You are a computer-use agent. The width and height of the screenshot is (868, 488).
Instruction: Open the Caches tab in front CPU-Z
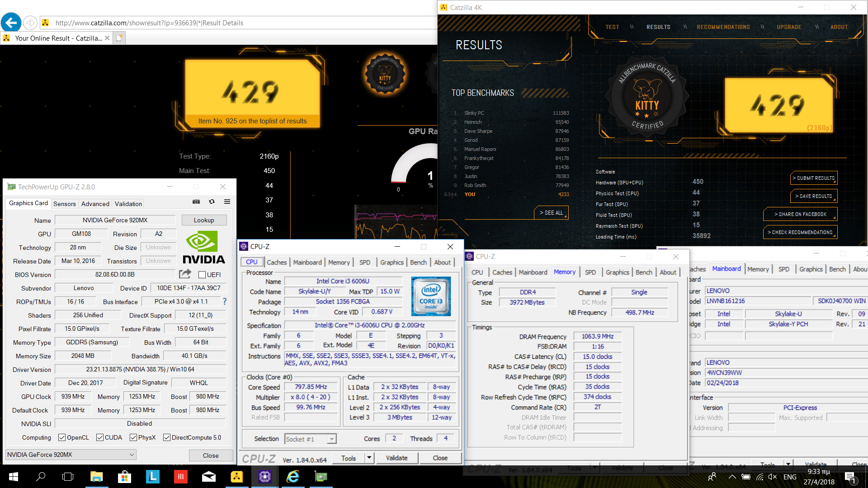277,262
